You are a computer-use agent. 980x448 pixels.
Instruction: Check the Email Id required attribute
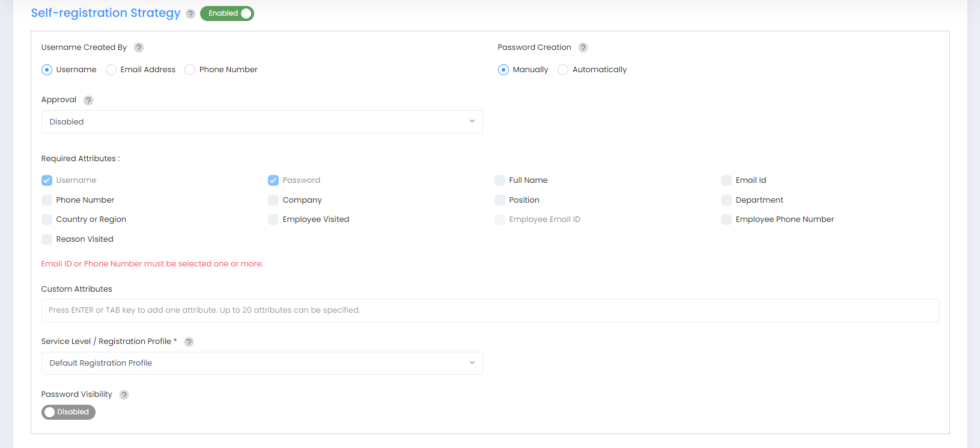pyautogui.click(x=726, y=180)
